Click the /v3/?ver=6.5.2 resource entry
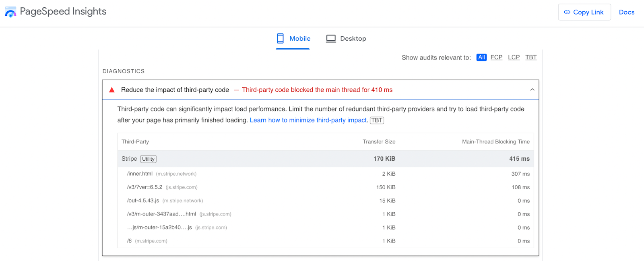Image resolution: width=644 pixels, height=261 pixels. pyautogui.click(x=162, y=187)
